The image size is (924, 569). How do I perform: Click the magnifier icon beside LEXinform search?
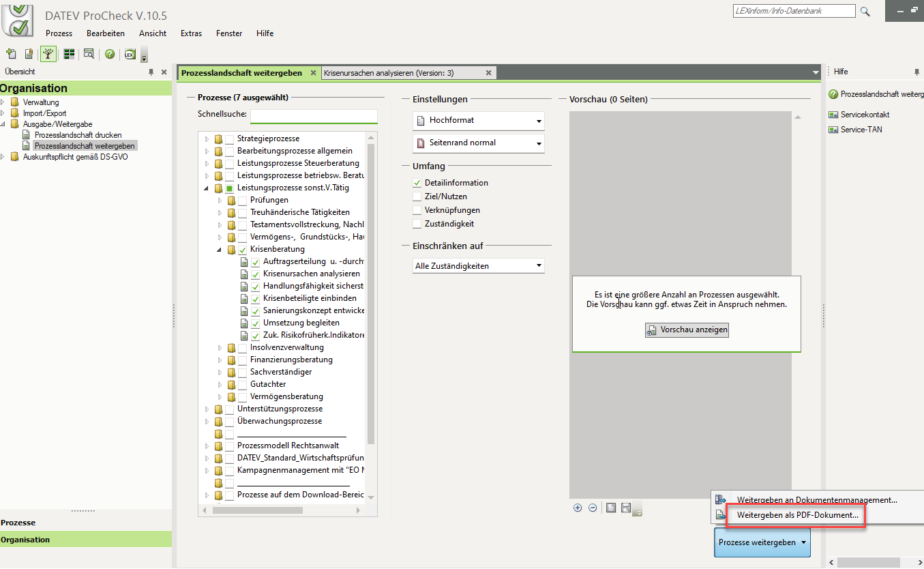tap(865, 11)
